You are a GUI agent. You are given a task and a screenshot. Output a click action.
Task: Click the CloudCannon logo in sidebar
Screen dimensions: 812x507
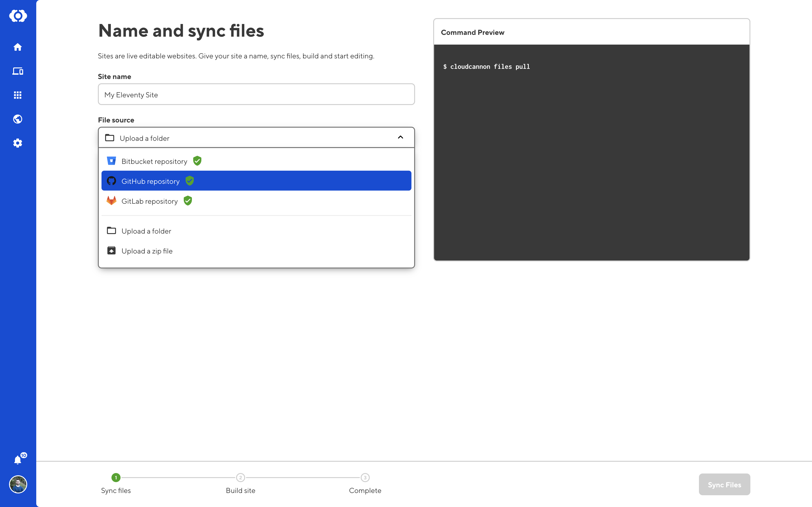18,16
